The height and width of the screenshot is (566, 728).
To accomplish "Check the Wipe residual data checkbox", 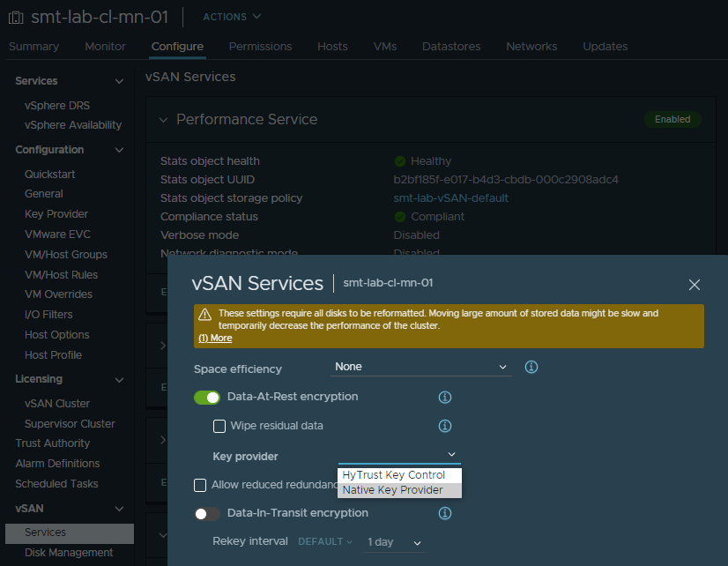I will (x=220, y=427).
